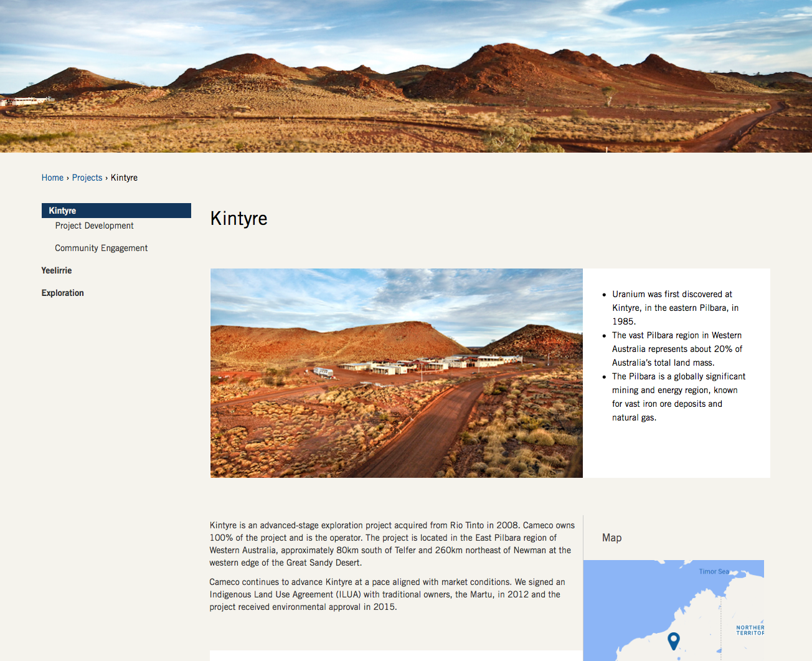The image size is (812, 661).
Task: Select the highlighted Kintyre sidebar item
Action: (116, 211)
